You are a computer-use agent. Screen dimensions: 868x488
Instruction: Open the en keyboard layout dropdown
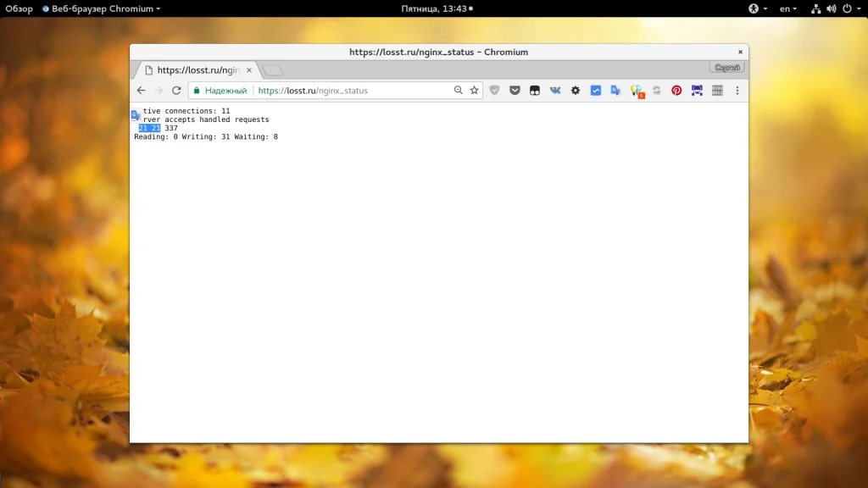pyautogui.click(x=787, y=8)
